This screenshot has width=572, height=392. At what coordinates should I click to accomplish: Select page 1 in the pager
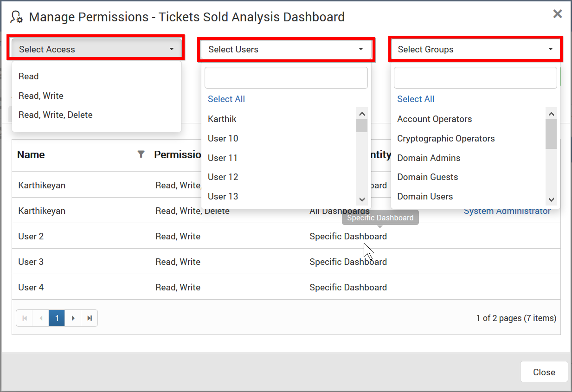coord(57,318)
